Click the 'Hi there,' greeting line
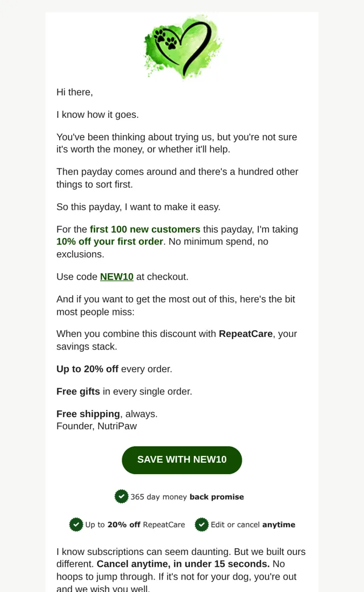Viewport: 364px width, 592px height. point(75,92)
